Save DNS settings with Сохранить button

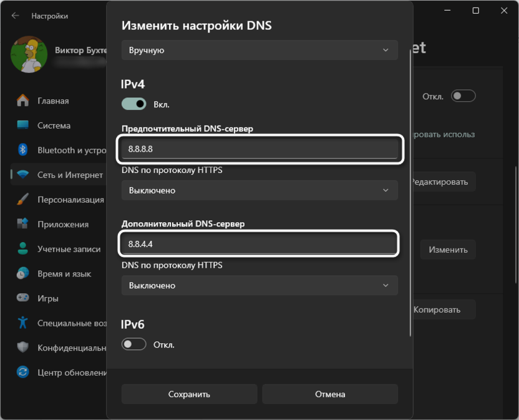coord(188,394)
